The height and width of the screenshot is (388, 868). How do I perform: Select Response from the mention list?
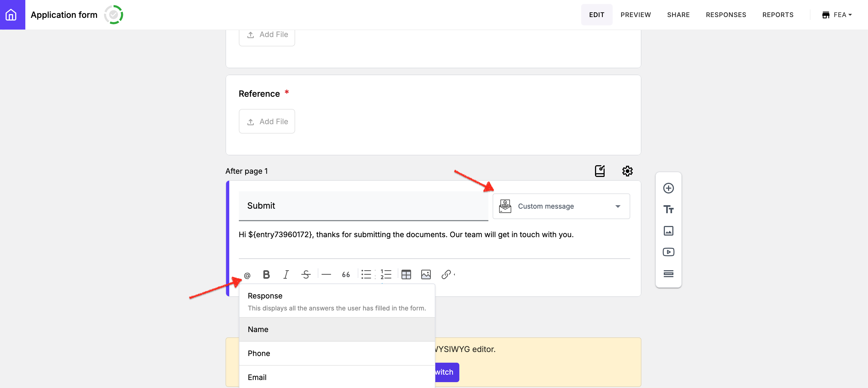click(337, 301)
